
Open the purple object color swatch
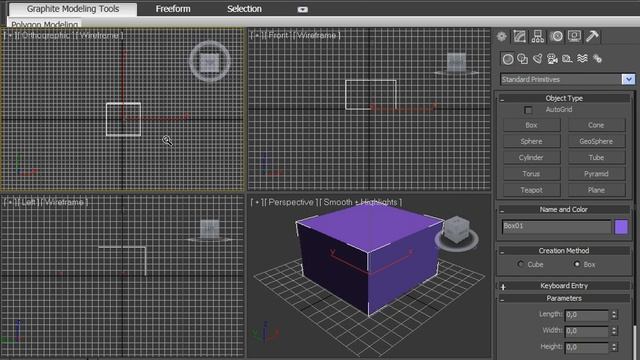(621, 227)
